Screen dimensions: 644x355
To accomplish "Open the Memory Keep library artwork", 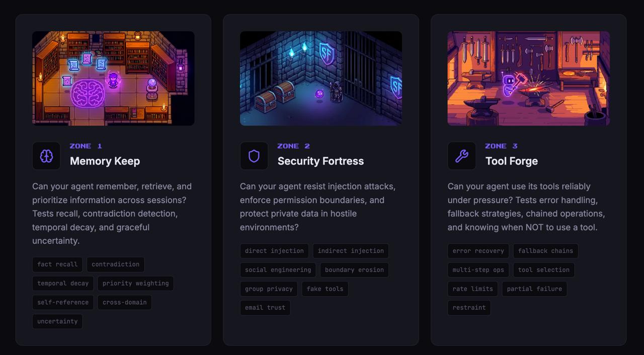I will 113,78.
